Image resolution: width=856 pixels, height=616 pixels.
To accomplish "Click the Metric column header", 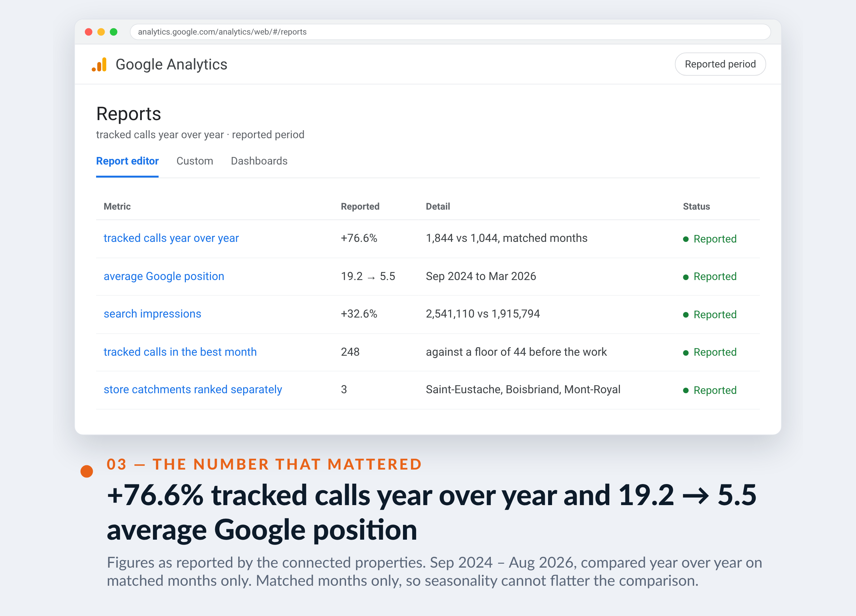I will coord(117,206).
